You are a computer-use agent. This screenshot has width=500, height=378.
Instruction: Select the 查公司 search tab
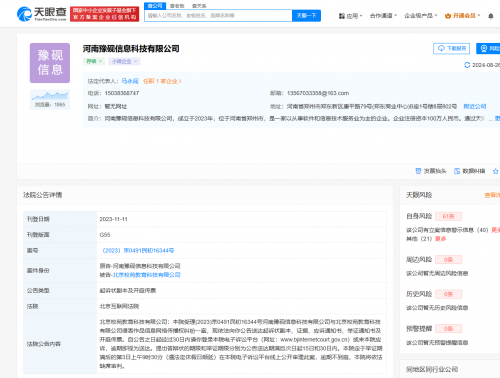(x=155, y=6)
